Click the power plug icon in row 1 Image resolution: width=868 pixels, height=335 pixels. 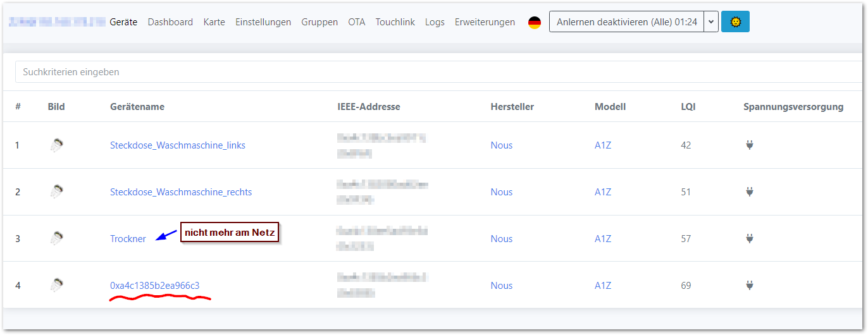click(x=750, y=145)
